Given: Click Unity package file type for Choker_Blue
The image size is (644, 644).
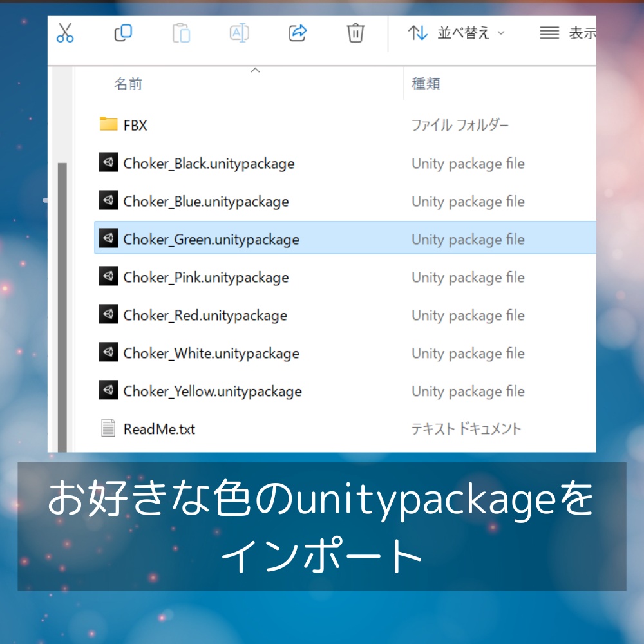Looking at the screenshot, I should pos(468,202).
